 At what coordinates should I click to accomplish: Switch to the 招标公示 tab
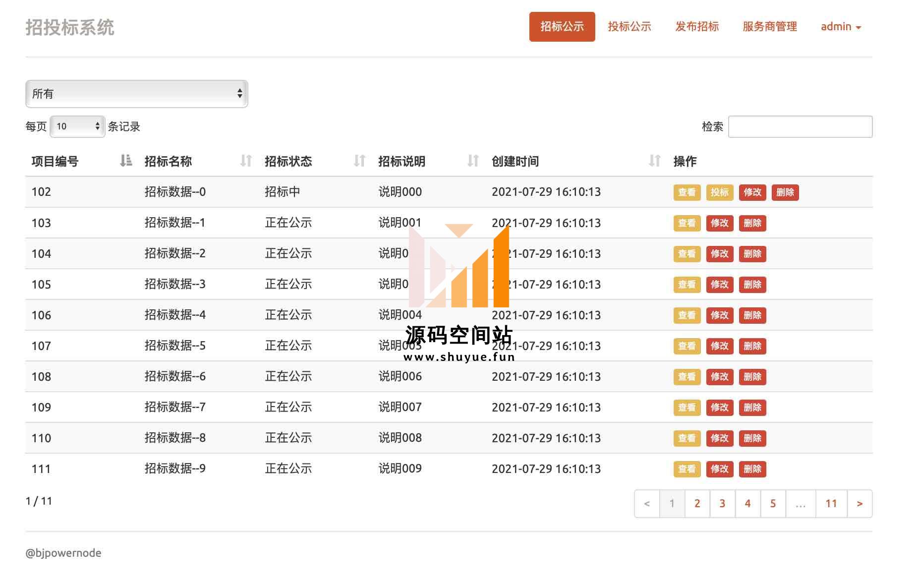click(x=562, y=27)
